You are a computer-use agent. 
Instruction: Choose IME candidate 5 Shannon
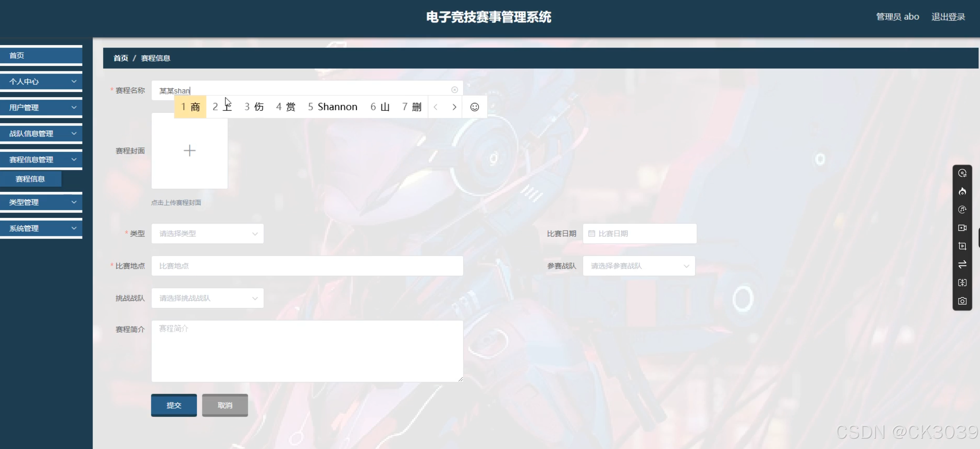(x=332, y=107)
